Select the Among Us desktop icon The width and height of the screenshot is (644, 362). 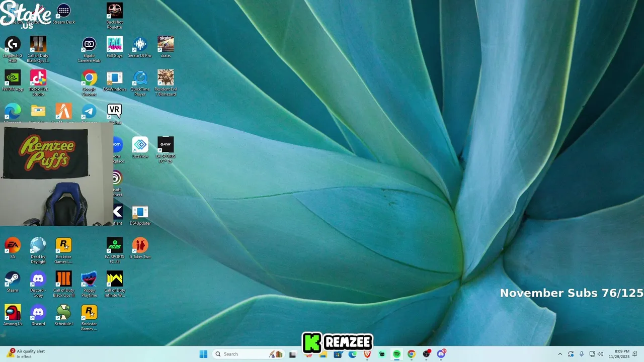13,315
